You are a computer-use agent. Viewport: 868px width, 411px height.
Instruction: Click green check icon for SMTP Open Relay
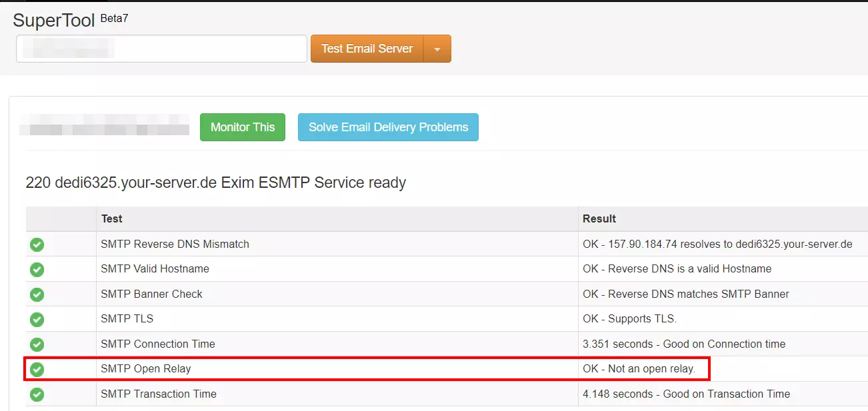[x=37, y=369]
